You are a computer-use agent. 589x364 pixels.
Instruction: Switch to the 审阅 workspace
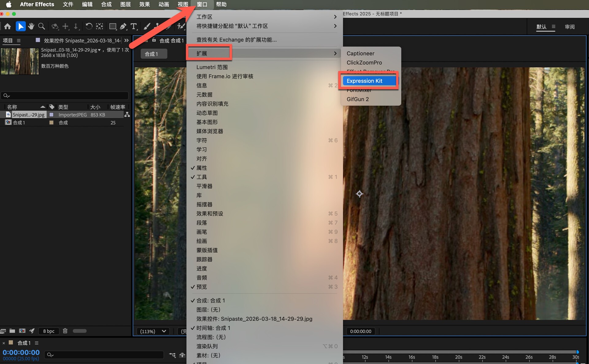coord(570,27)
